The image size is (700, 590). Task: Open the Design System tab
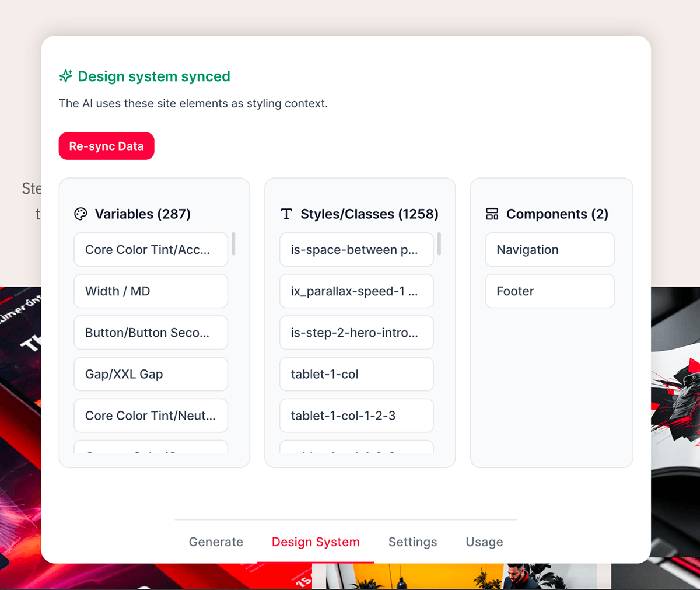[x=316, y=542]
